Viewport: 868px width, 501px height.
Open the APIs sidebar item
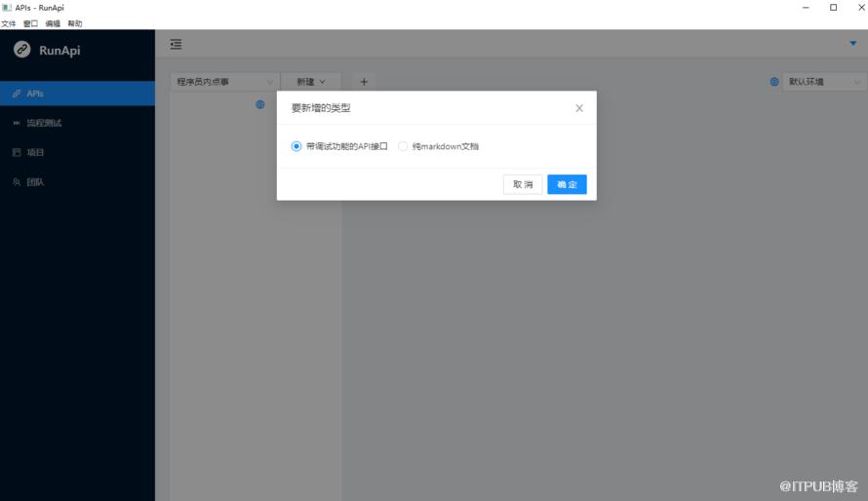[x=77, y=94]
